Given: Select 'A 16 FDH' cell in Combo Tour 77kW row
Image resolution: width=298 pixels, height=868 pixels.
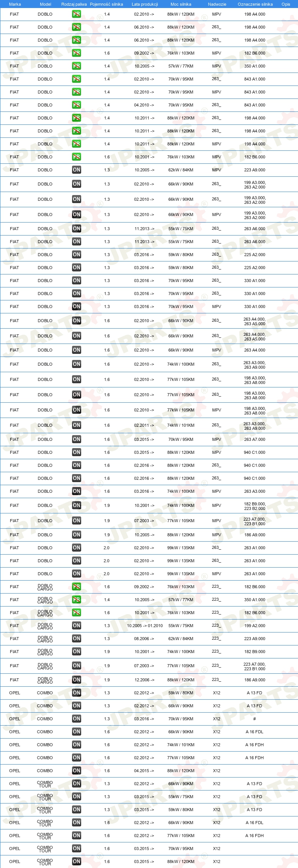Looking at the screenshot, I should coord(255,836).
